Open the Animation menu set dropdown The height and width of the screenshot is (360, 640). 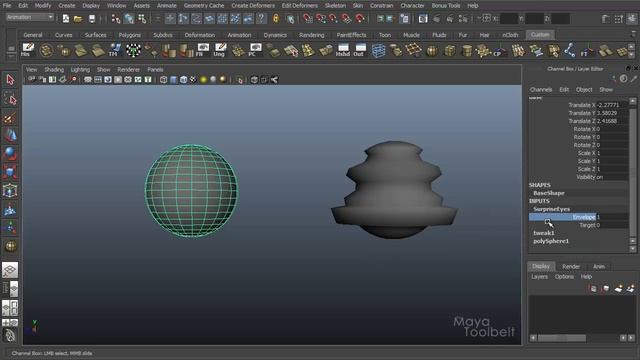(30, 17)
